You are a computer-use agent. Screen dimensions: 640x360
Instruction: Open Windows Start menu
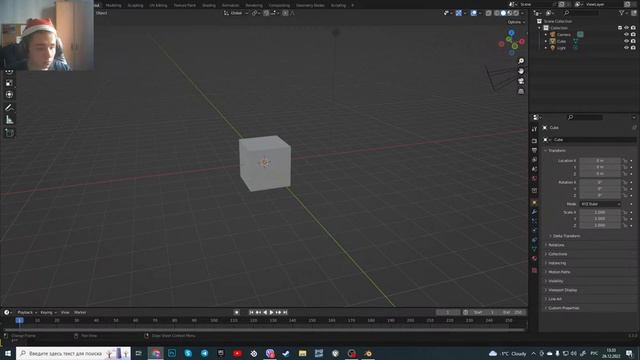7,353
